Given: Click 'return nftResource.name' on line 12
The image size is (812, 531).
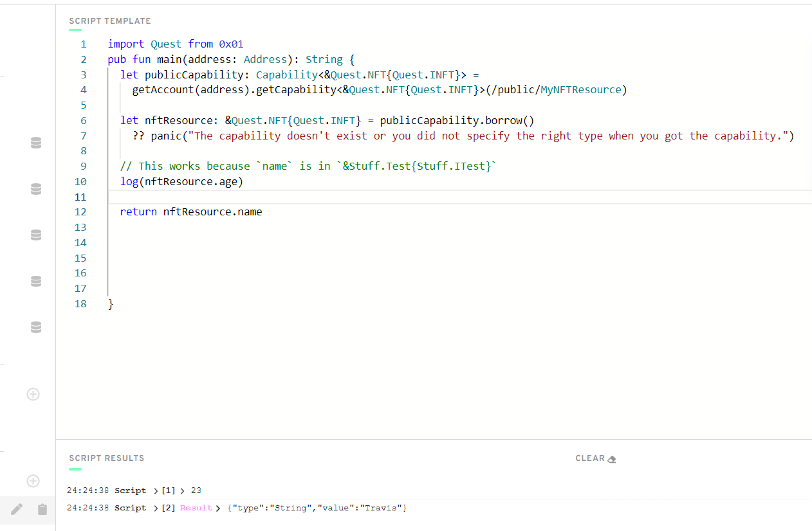Looking at the screenshot, I should 191,212.
